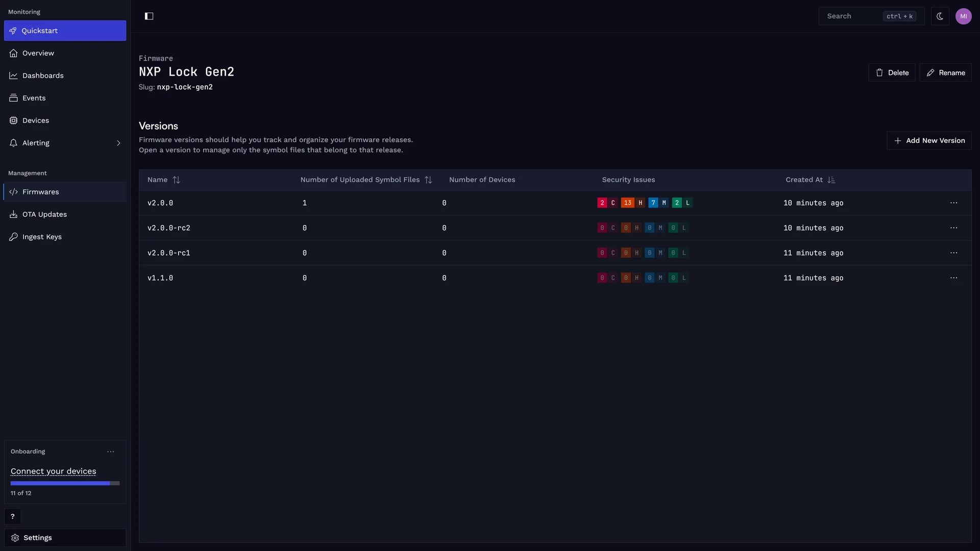Open Devices page
This screenshot has height=551, width=980.
click(65, 120)
